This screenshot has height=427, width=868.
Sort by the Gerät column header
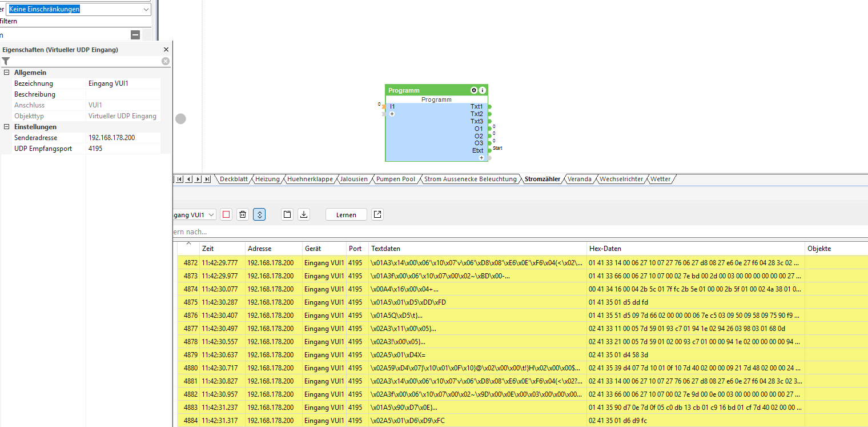(x=324, y=249)
